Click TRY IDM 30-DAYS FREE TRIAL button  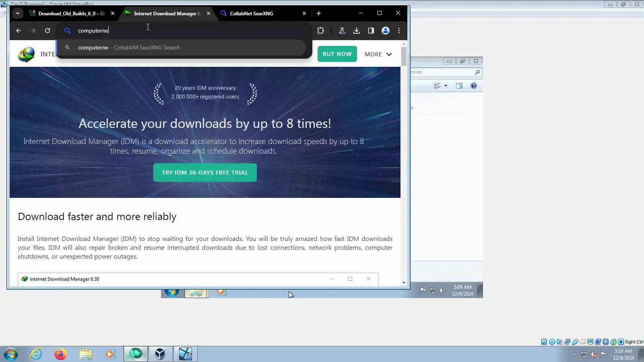205,173
